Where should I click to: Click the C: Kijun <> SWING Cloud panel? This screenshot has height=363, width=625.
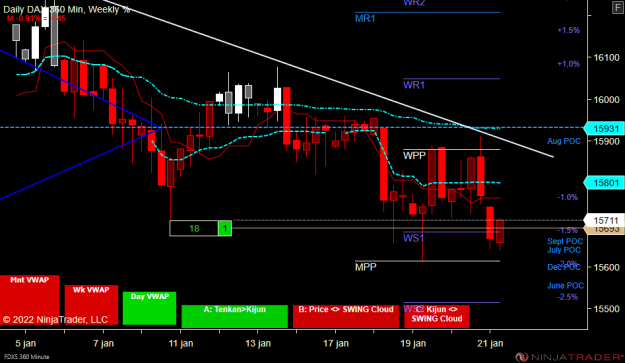click(437, 316)
